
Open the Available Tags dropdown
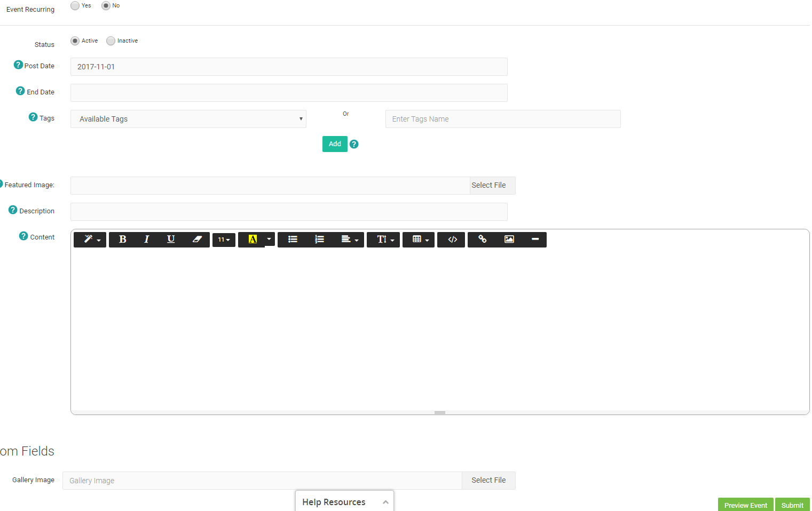tap(188, 119)
